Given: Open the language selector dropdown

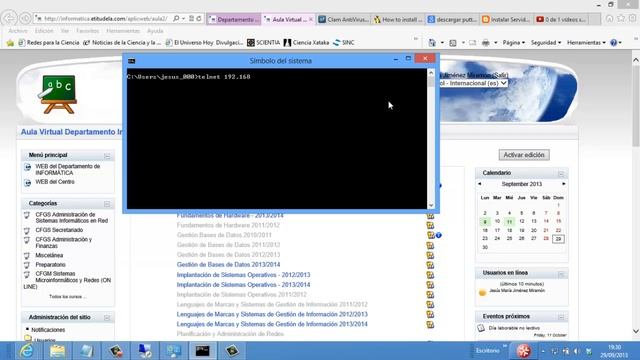Looking at the screenshot, I should 473,83.
